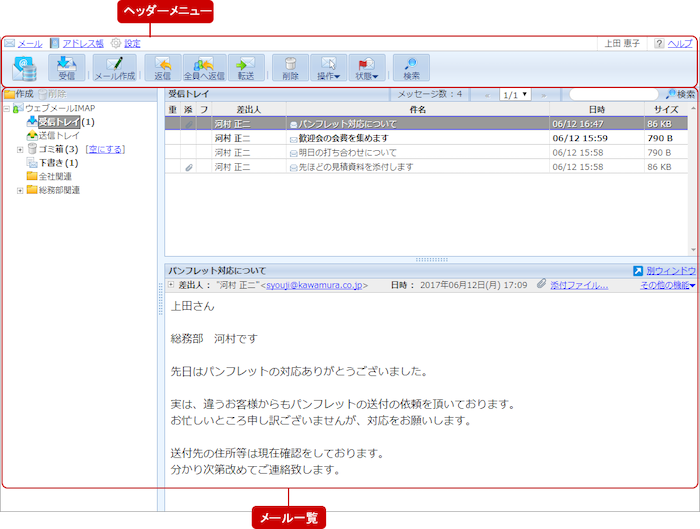Click the search input field above list
The width and height of the screenshot is (700, 529).
tap(614, 94)
